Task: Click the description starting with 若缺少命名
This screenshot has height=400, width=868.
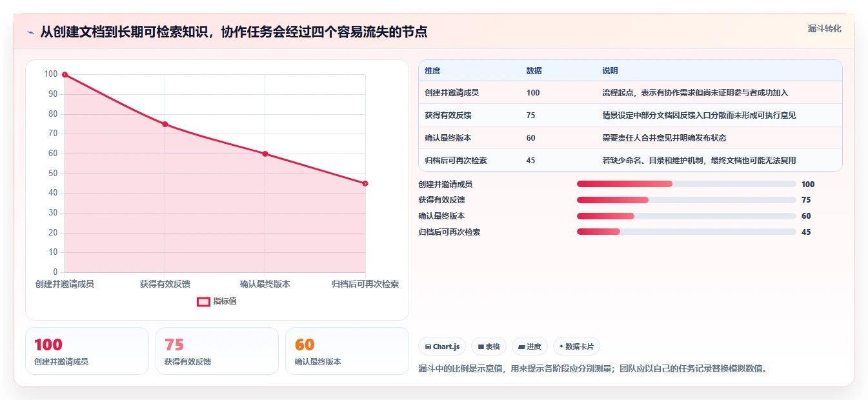Action: (x=699, y=160)
